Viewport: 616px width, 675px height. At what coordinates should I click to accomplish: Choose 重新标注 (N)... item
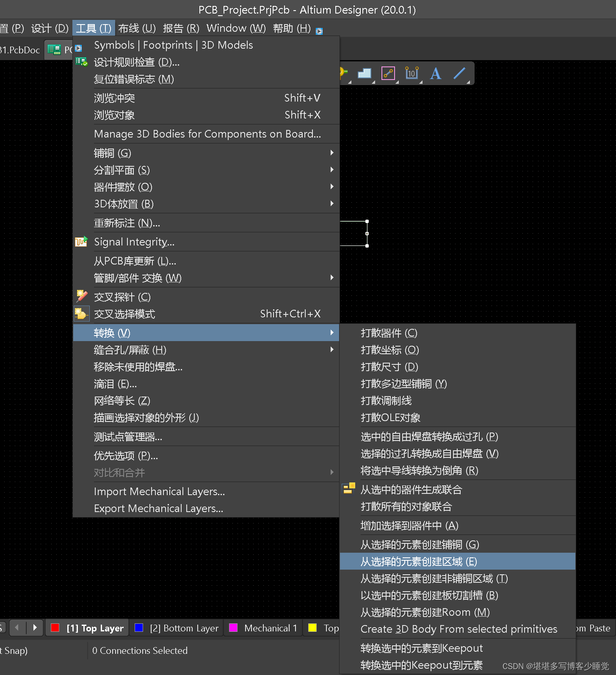coord(206,223)
